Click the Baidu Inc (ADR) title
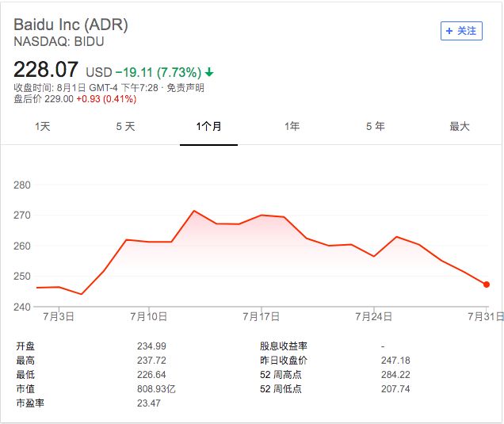The width and height of the screenshot is (504, 424). [71, 25]
